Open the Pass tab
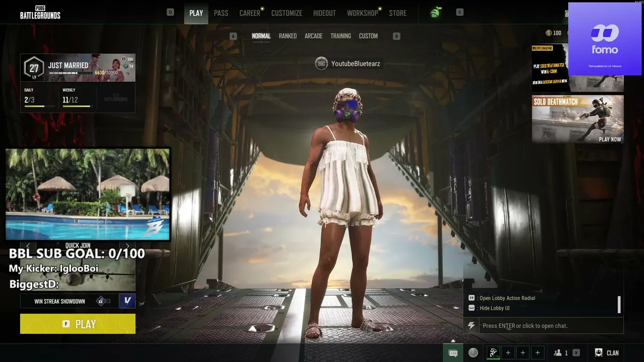644x362 pixels. point(221,13)
